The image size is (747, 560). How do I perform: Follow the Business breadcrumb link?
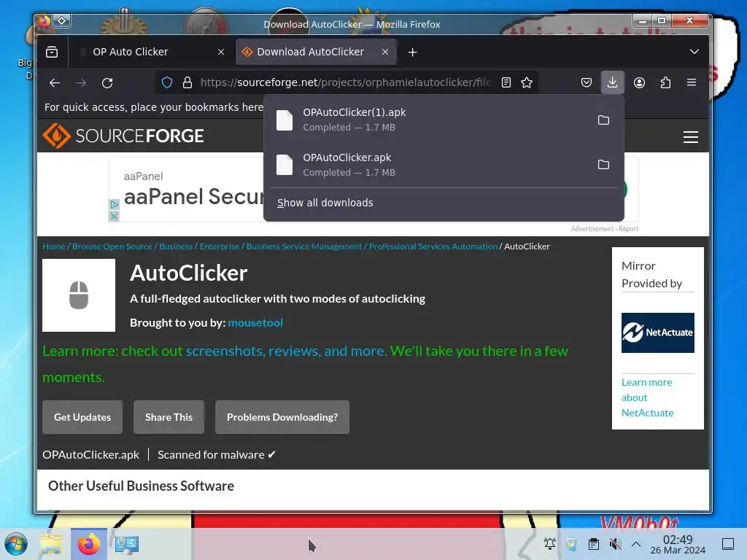(176, 246)
